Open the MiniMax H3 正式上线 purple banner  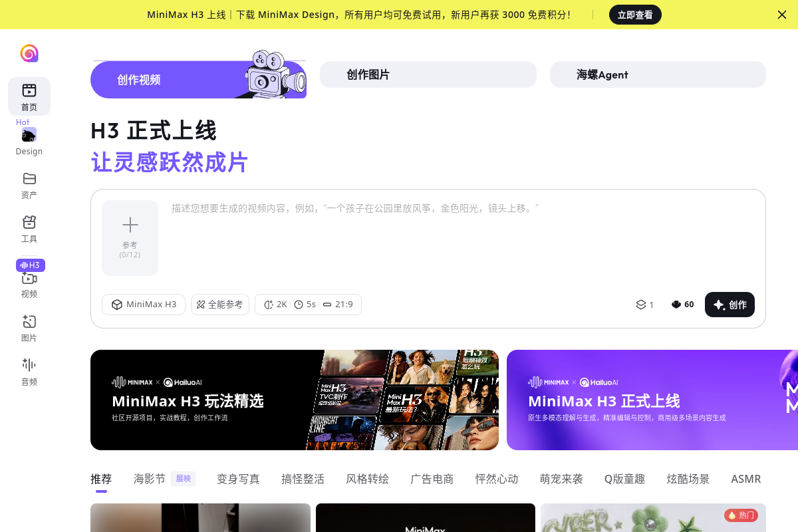point(652,400)
